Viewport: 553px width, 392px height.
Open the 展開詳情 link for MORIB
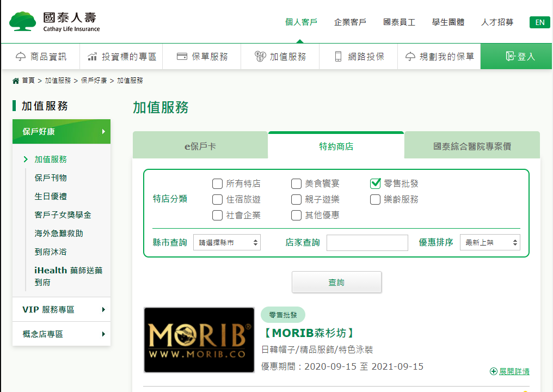point(514,371)
